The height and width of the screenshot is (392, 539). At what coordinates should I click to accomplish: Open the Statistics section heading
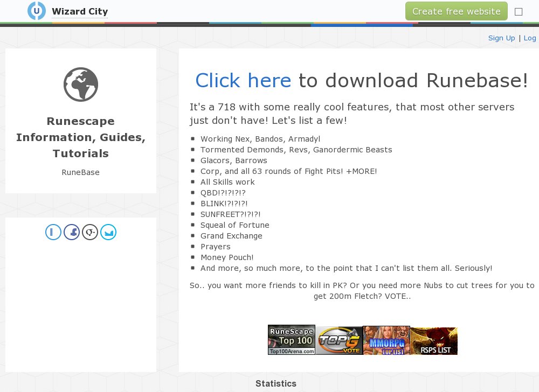point(275,383)
